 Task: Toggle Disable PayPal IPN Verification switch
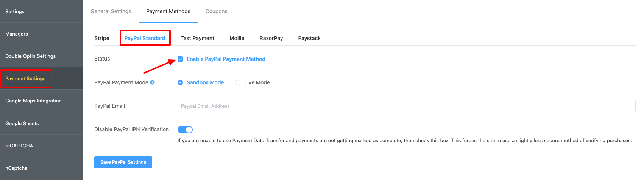tap(185, 130)
